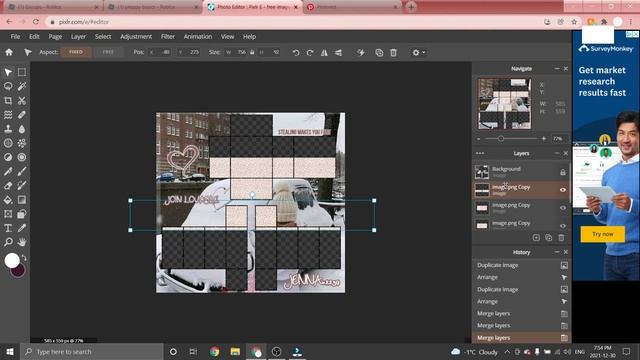The width and height of the screenshot is (640, 360).
Task: Select the Liquify waves tool
Action: tap(8, 115)
